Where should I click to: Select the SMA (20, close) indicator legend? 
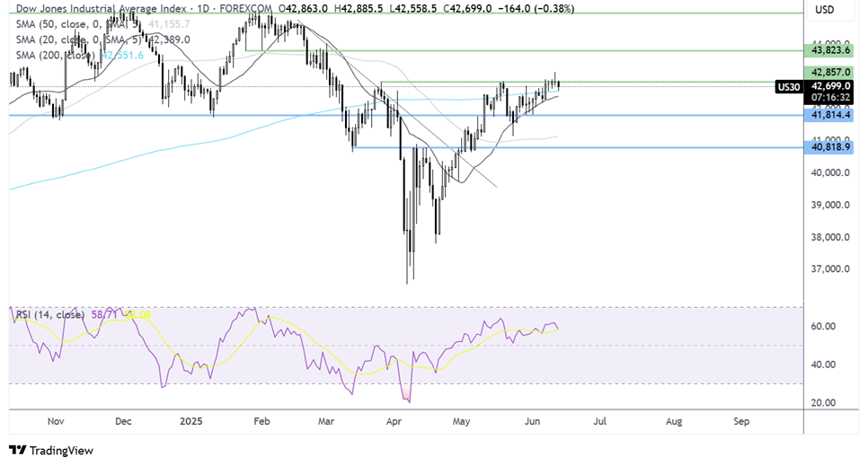coord(103,40)
